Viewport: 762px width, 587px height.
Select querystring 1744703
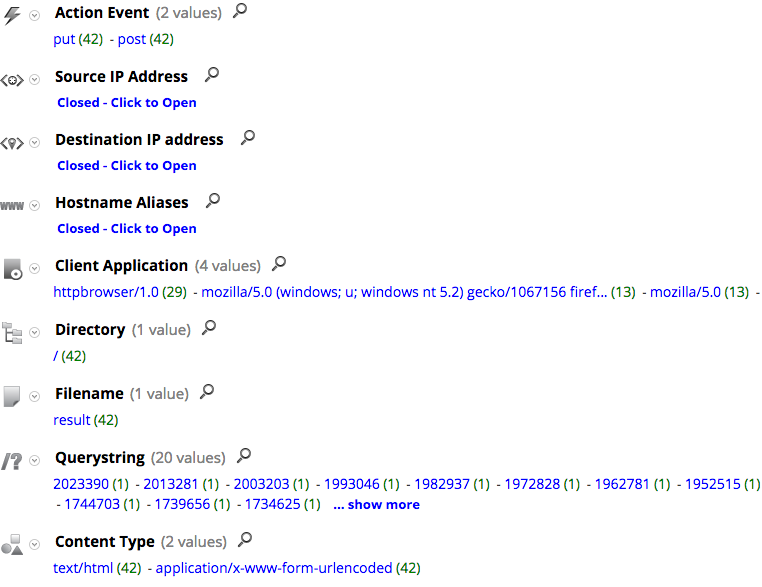click(92, 504)
